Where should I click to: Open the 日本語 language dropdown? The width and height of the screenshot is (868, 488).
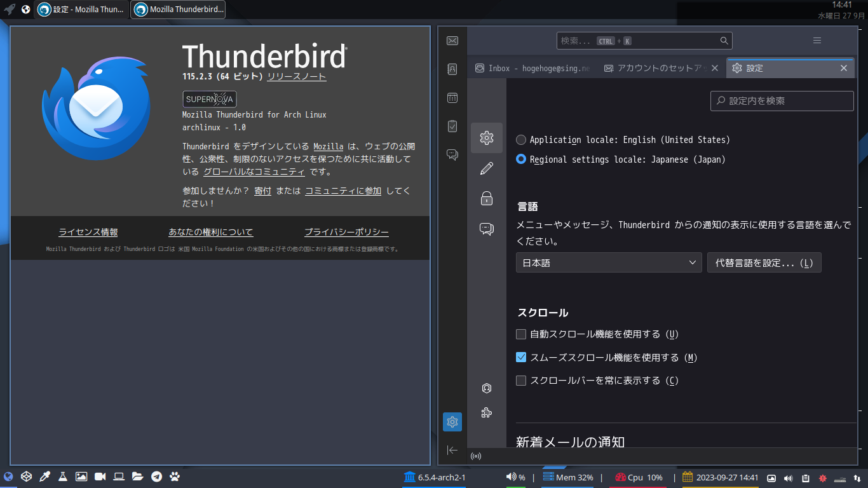click(x=609, y=262)
